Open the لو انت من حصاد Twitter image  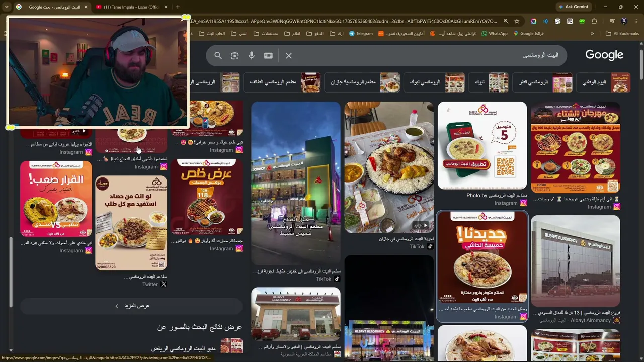131,223
